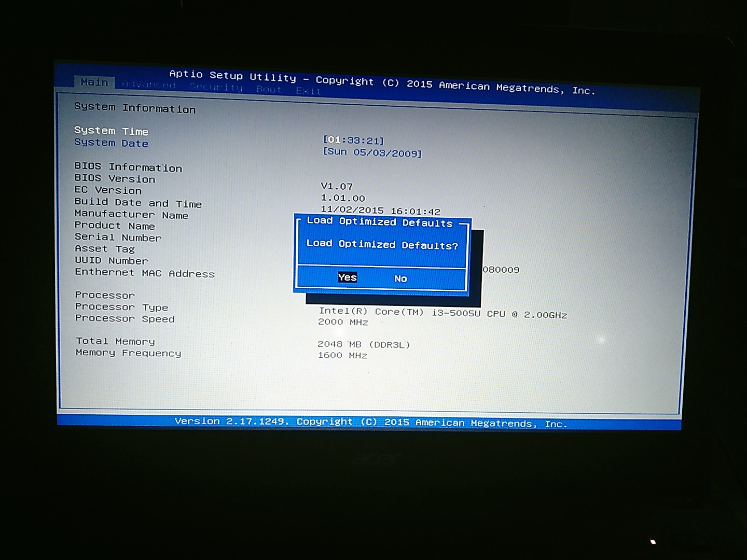Click the EC Version label

click(108, 190)
